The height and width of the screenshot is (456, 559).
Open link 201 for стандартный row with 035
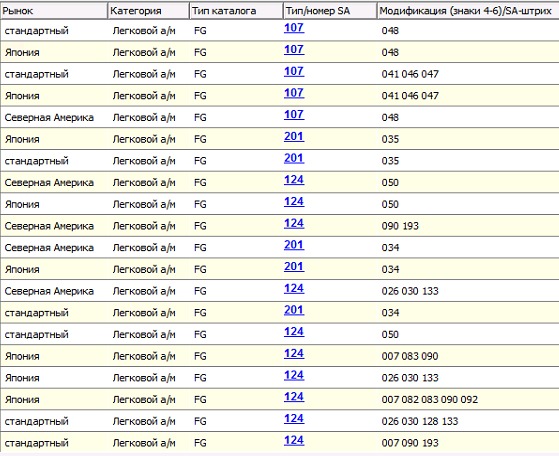tap(294, 158)
